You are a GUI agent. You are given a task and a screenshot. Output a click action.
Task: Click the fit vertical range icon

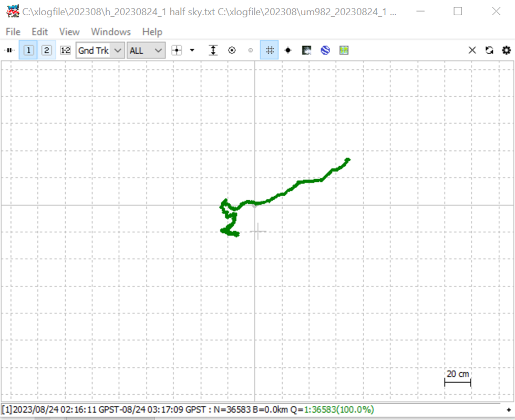pos(213,50)
